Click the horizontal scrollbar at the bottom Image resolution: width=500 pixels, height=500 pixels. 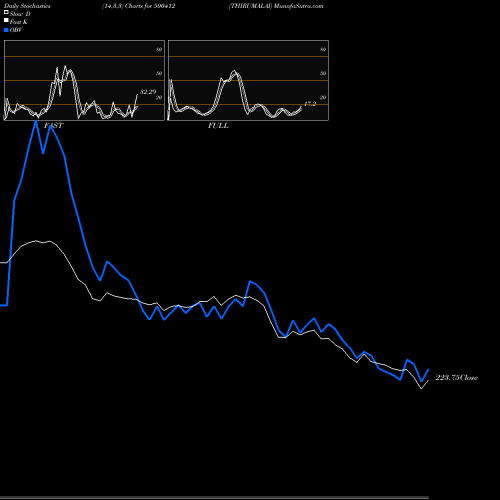[214, 498]
